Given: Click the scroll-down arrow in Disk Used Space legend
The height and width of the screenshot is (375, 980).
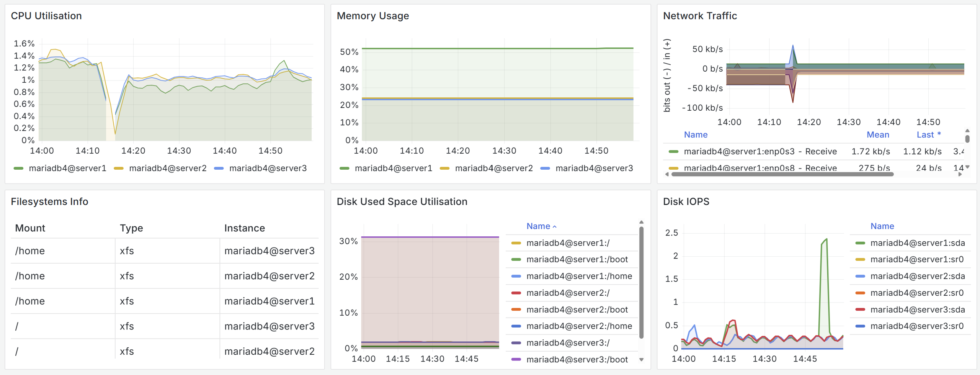Looking at the screenshot, I should tap(642, 360).
